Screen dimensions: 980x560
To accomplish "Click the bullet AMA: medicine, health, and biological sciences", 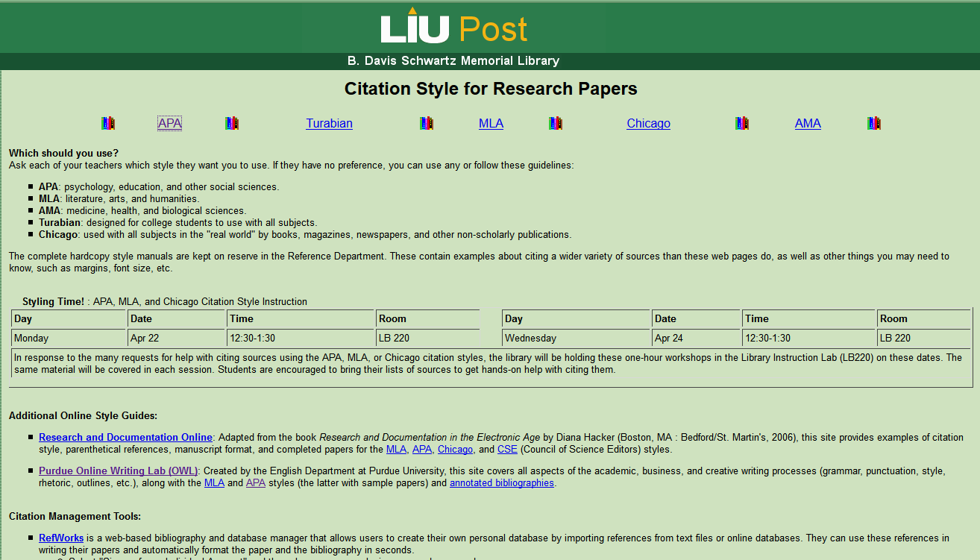I will [x=142, y=211].
